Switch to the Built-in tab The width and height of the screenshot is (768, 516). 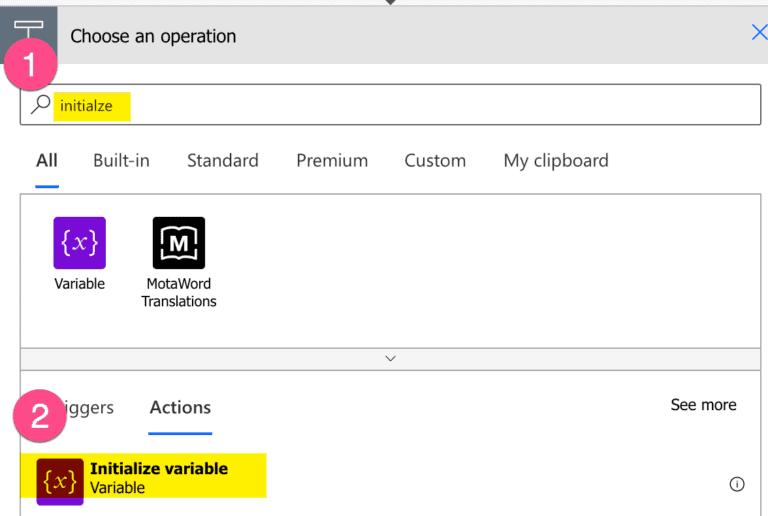pyautogui.click(x=121, y=160)
